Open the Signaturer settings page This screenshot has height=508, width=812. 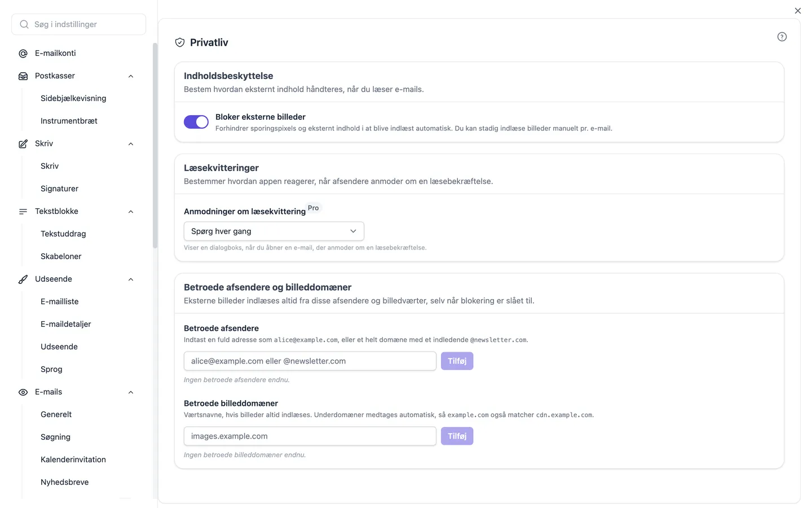[x=59, y=189]
